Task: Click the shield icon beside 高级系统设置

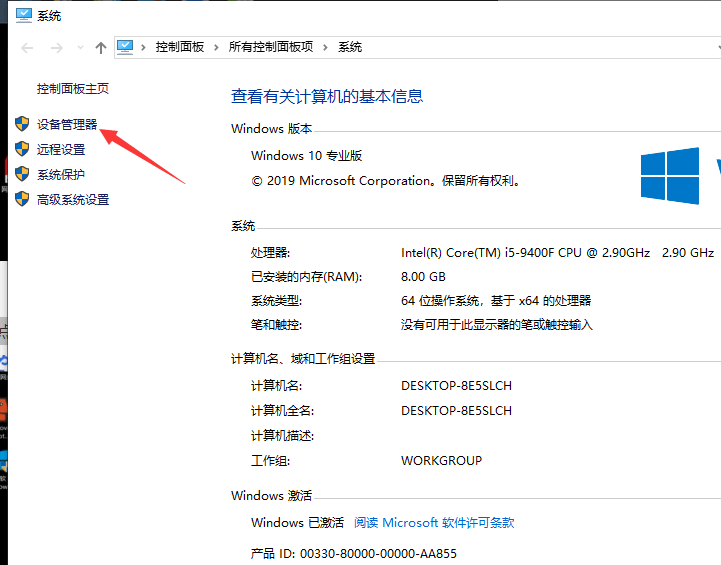Action: (x=22, y=199)
